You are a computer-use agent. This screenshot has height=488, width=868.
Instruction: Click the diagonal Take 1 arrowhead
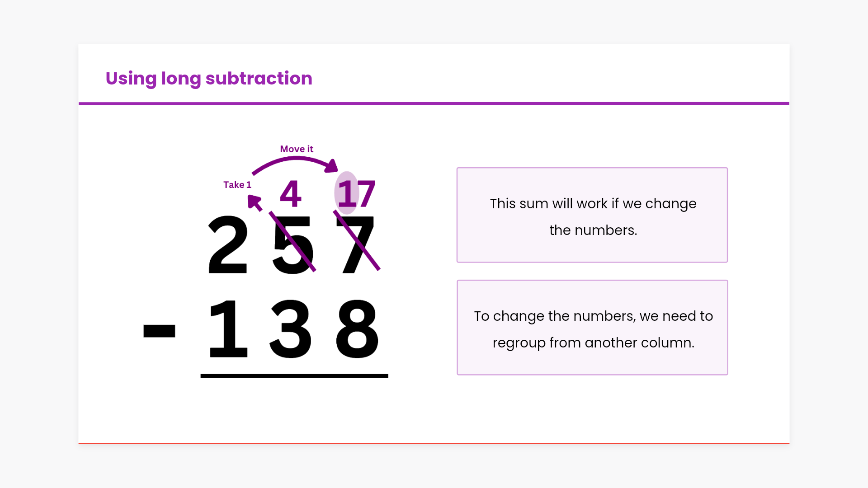pos(254,202)
